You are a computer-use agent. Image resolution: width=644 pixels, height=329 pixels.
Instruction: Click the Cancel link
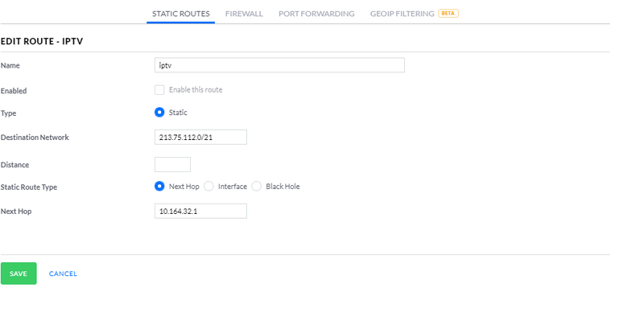point(63,274)
